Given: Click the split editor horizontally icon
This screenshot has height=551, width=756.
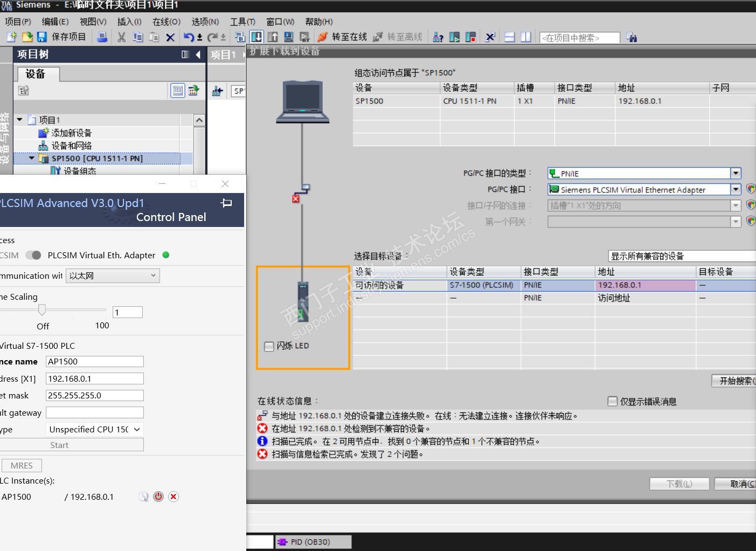Looking at the screenshot, I should [x=510, y=37].
